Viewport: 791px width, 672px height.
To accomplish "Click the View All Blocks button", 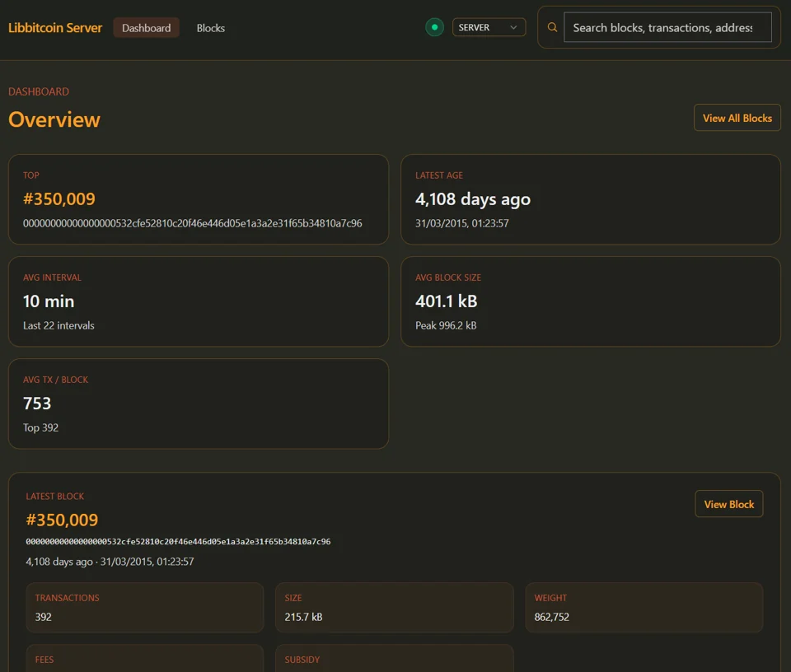I will point(737,118).
